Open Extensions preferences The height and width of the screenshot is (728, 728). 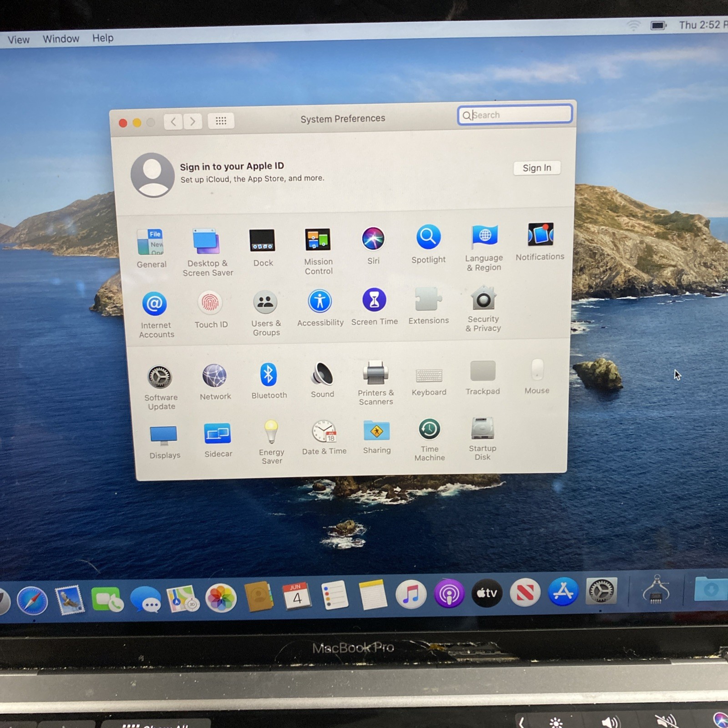(x=428, y=299)
